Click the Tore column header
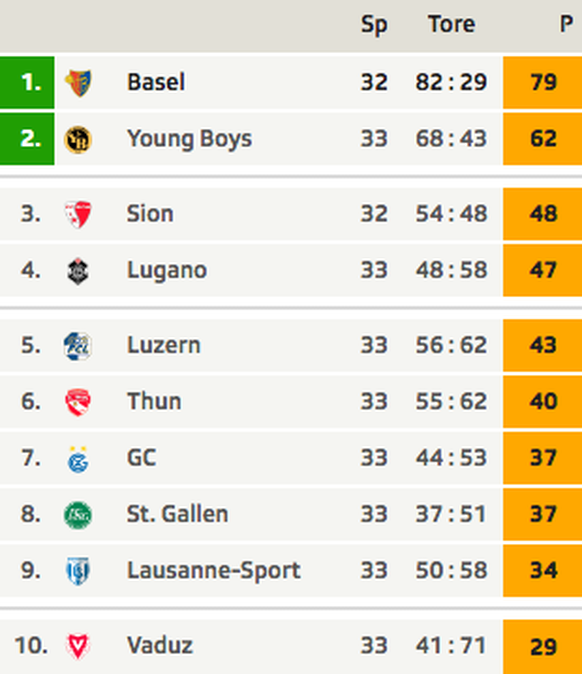The image size is (582, 674). click(451, 24)
